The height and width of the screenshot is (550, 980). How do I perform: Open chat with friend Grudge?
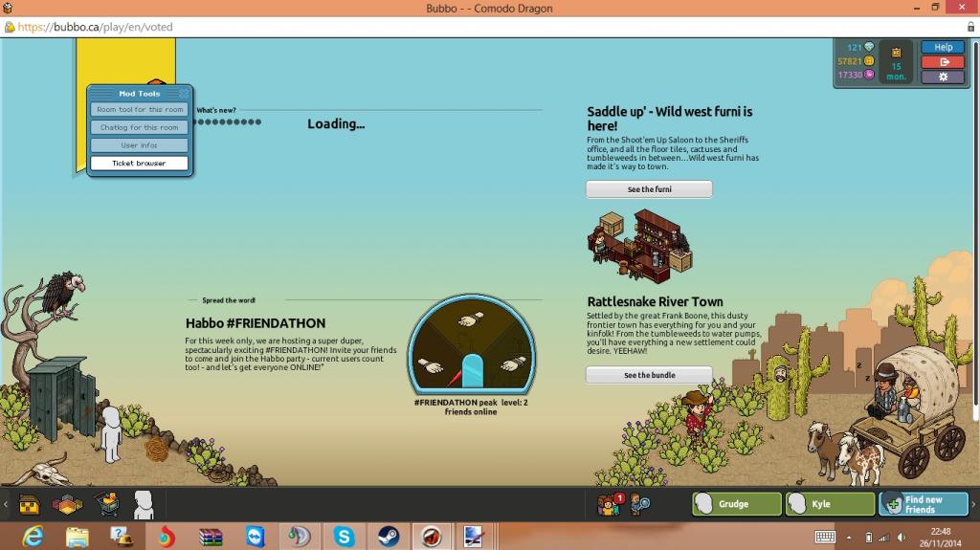pos(737,504)
